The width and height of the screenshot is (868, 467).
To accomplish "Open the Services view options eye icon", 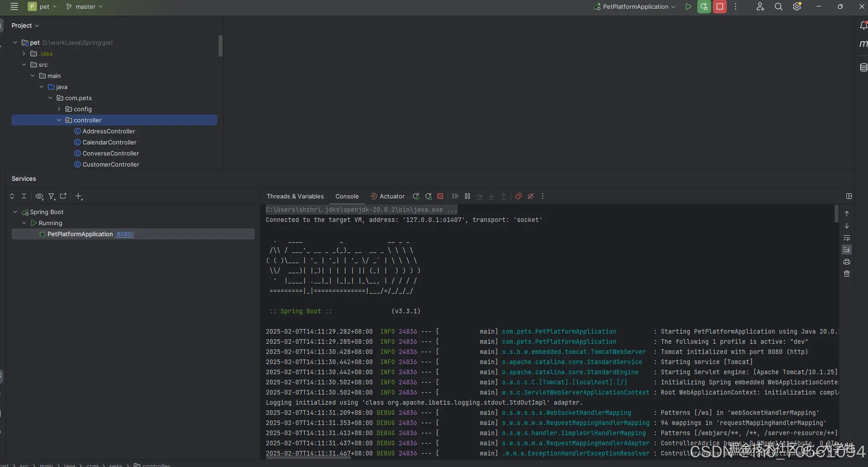I will click(x=39, y=197).
